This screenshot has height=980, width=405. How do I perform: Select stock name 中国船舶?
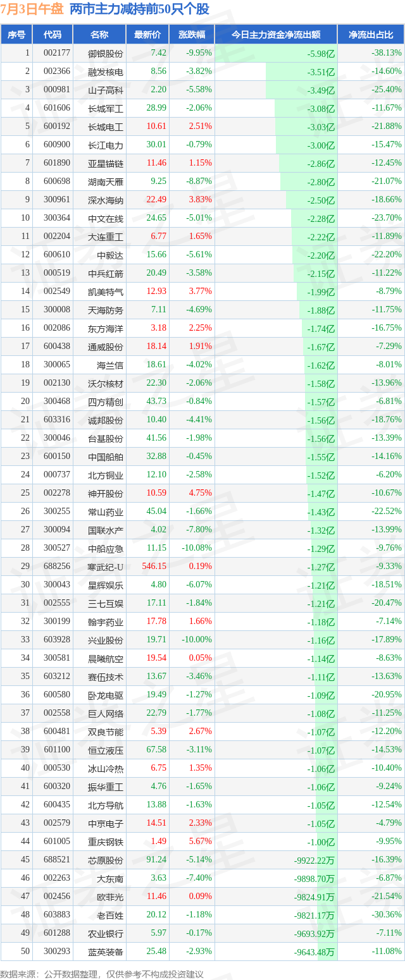click(x=106, y=457)
